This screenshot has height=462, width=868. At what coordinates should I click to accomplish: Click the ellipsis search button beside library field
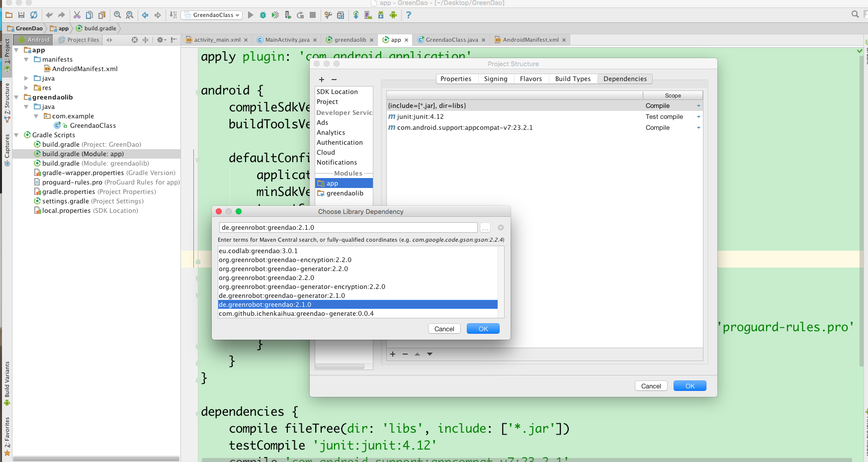485,228
